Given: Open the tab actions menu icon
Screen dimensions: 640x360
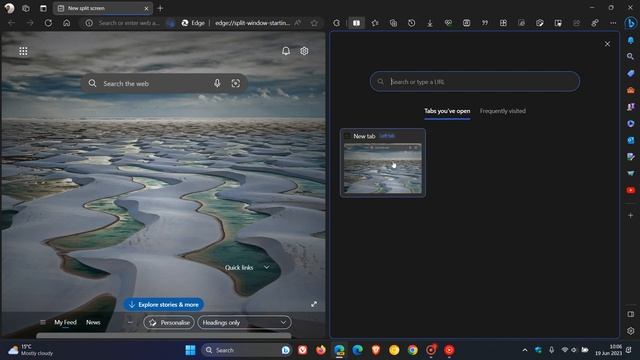Looking at the screenshot, I should click(x=43, y=8).
